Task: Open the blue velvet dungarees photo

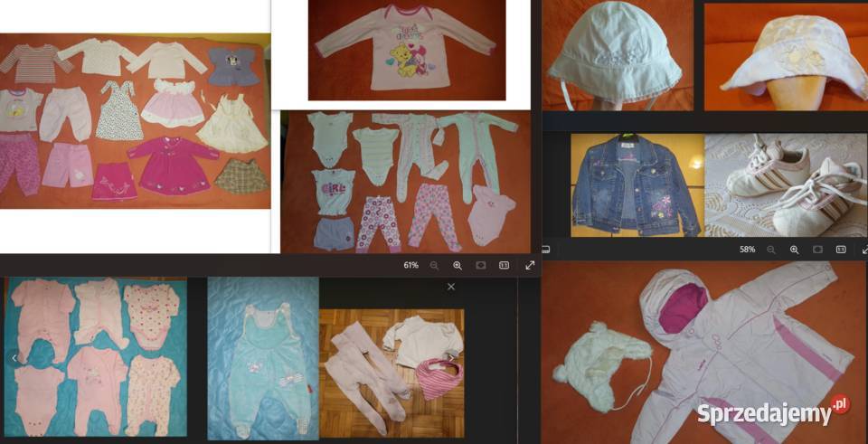Action: 263,358
